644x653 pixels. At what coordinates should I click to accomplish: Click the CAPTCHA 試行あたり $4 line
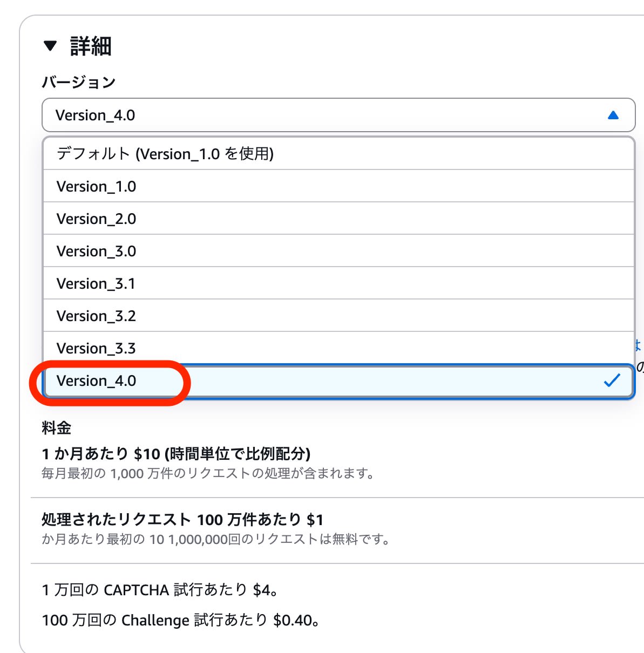(160, 590)
